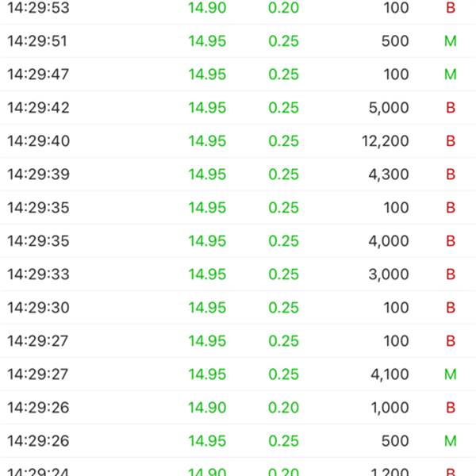Click the 0.20 change value at 14:29:26
The image size is (476, 476).
pyautogui.click(x=283, y=408)
